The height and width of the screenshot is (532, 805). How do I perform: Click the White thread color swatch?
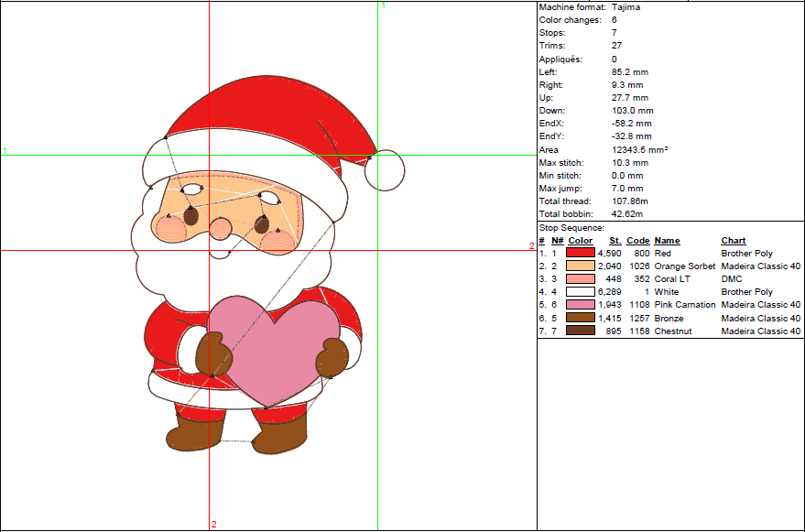pos(579,291)
